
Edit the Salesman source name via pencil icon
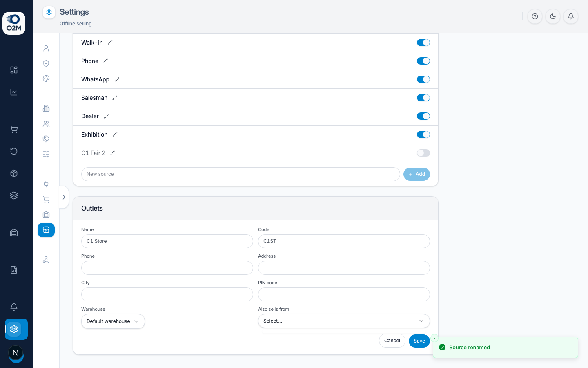115,98
